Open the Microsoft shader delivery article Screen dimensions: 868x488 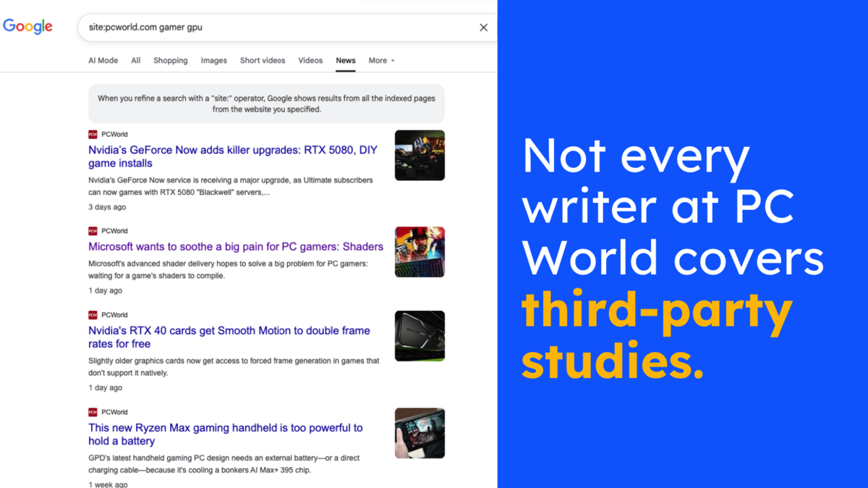point(235,246)
